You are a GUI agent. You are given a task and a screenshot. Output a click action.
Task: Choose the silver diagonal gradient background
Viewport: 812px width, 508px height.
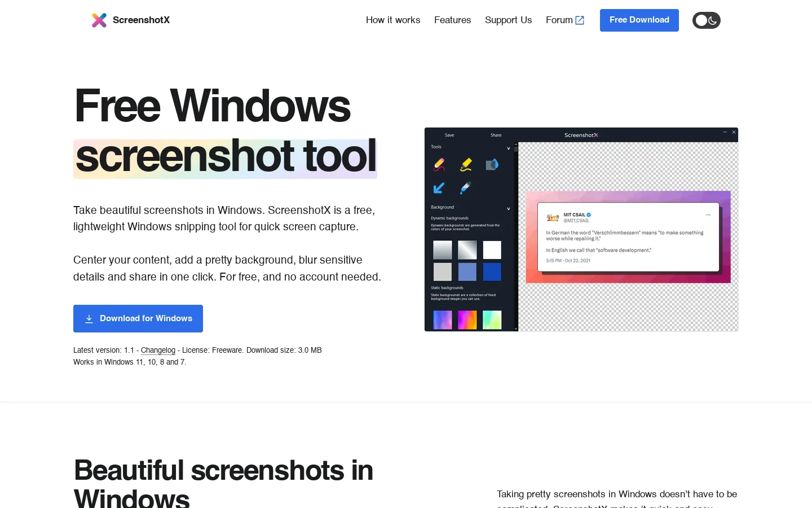click(x=467, y=250)
